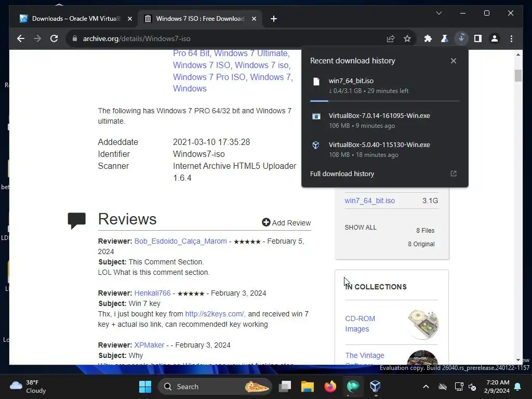This screenshot has height=399, width=532.
Task: Open the Chrome profile icon
Action: 495,38
